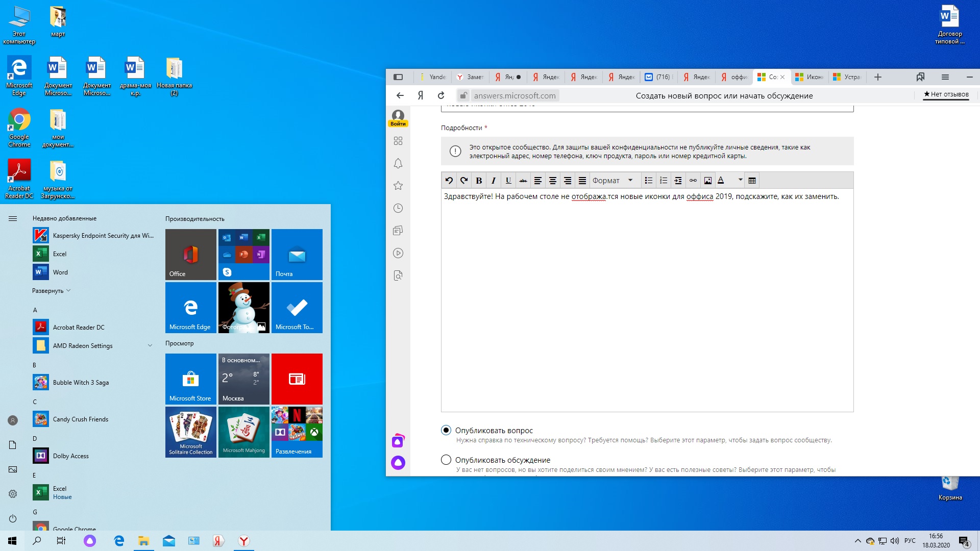Screen dimensions: 980x551
Task: Undo the last edit in editor toolbar
Action: (449, 180)
